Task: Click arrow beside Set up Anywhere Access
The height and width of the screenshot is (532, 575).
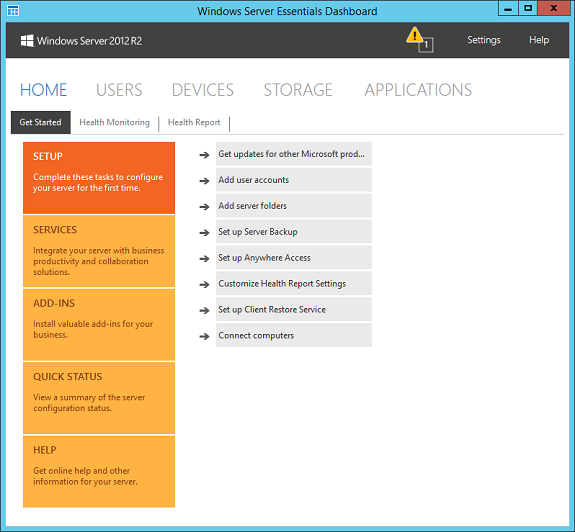Action: [204, 258]
